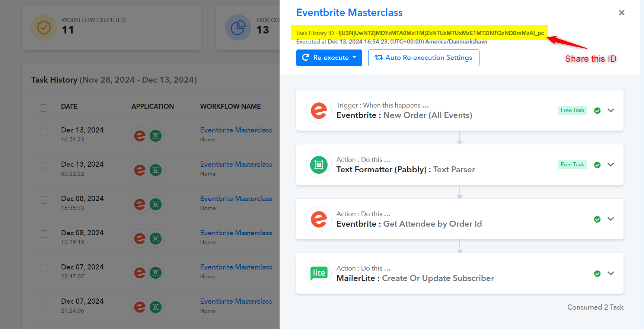The image size is (644, 329).
Task: Click the Text Formatter (Pabbly) step icon
Action: point(319,165)
